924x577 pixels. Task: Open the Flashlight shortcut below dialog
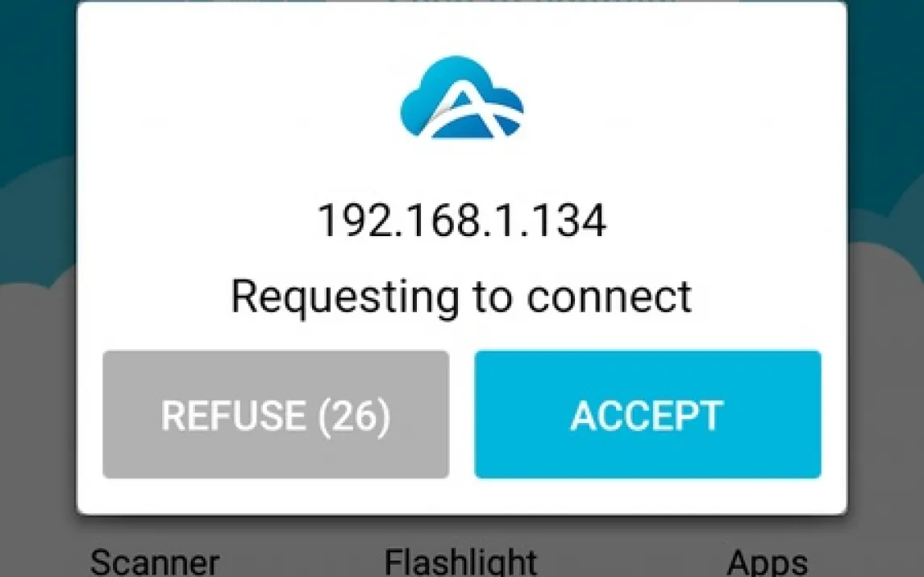[461, 562]
